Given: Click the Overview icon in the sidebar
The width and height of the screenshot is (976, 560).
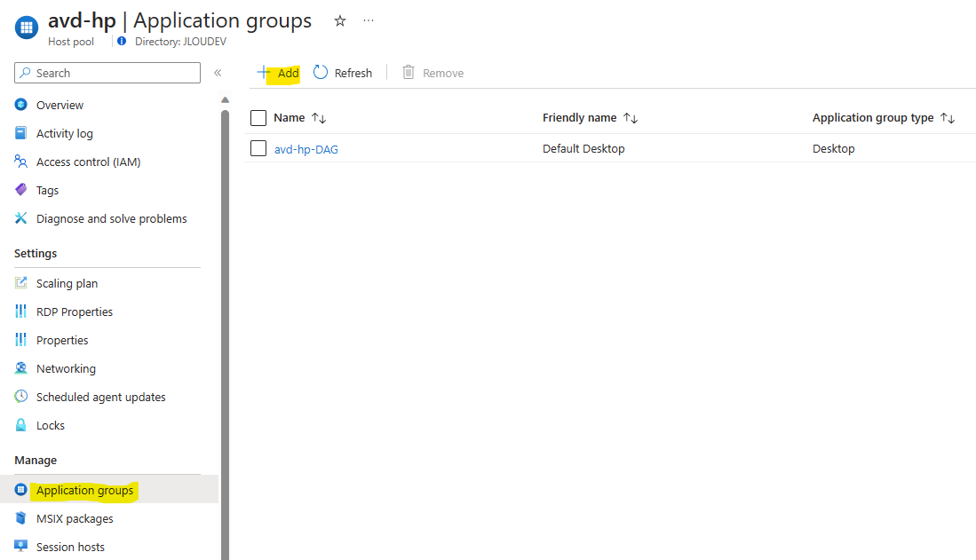Looking at the screenshot, I should coord(21,105).
